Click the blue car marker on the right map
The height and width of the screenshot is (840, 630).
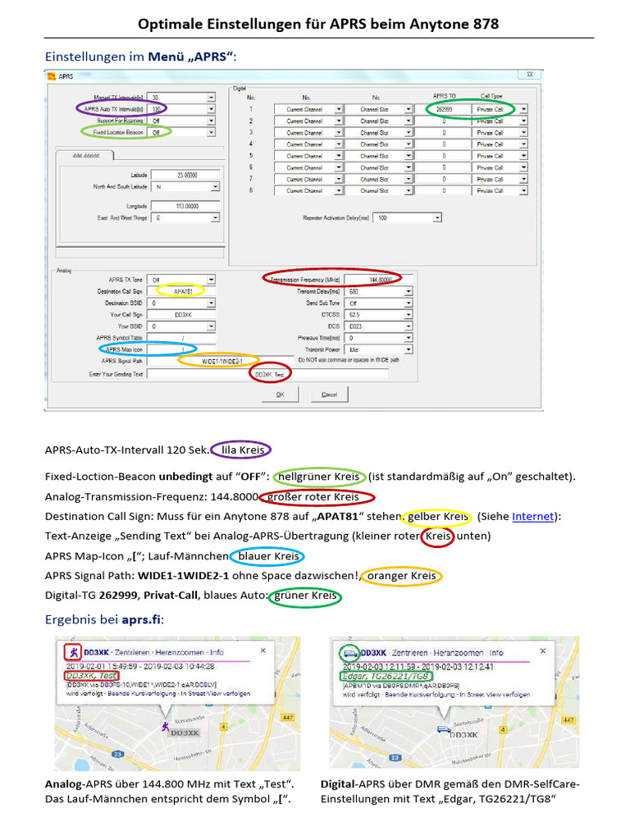[x=444, y=729]
